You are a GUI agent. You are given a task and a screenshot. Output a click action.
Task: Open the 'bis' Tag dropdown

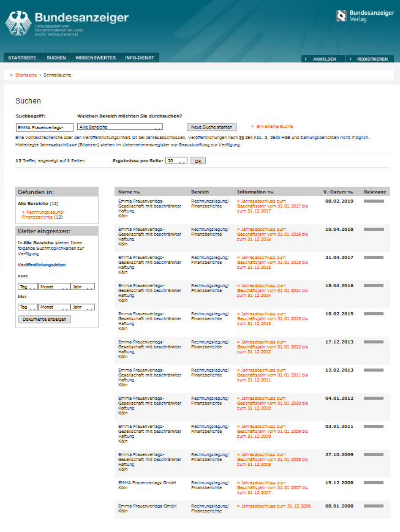click(28, 307)
